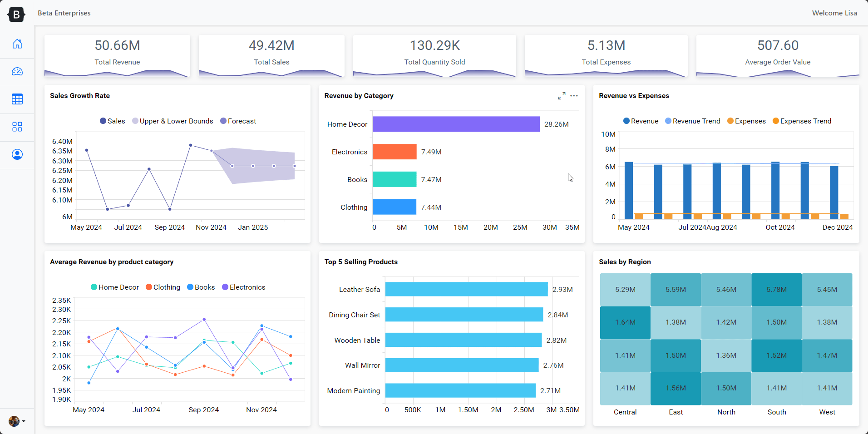Click Average Revenue by product category title
Image resolution: width=868 pixels, height=434 pixels.
pyautogui.click(x=112, y=262)
